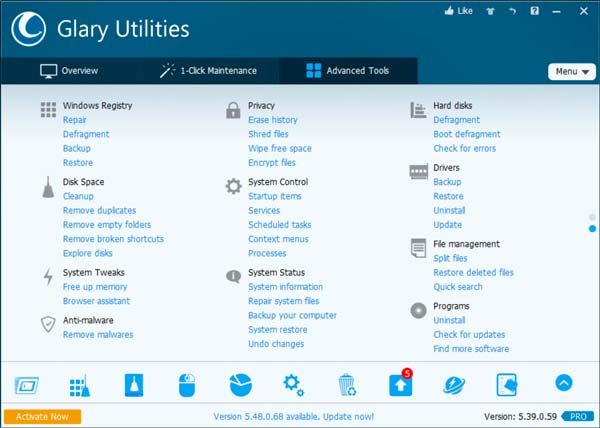Open the mouse-shaped toolbar icon
This screenshot has height=428, width=600.
click(187, 385)
